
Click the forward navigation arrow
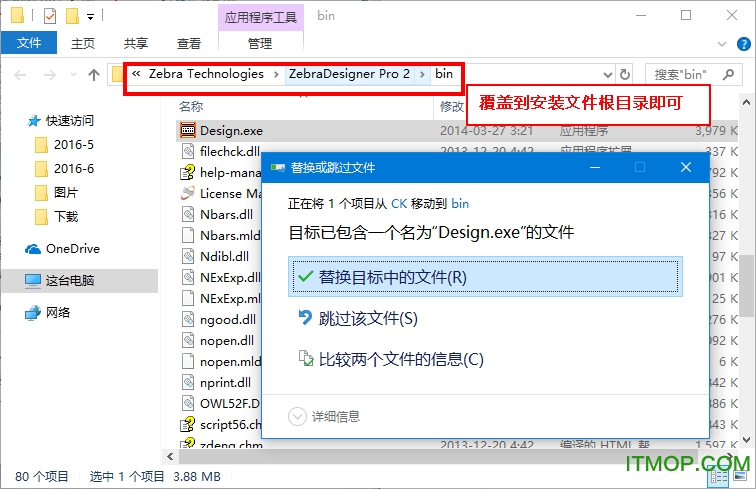coord(50,75)
